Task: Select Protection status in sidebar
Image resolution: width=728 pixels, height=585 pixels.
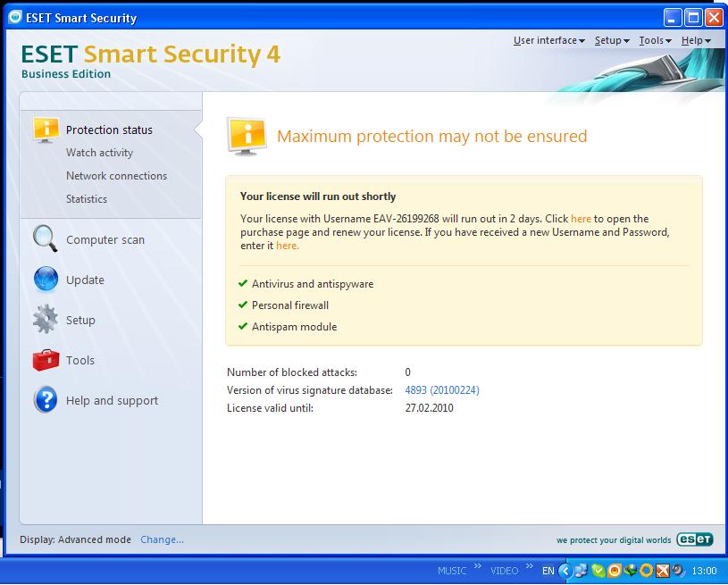Action: pyautogui.click(x=109, y=130)
